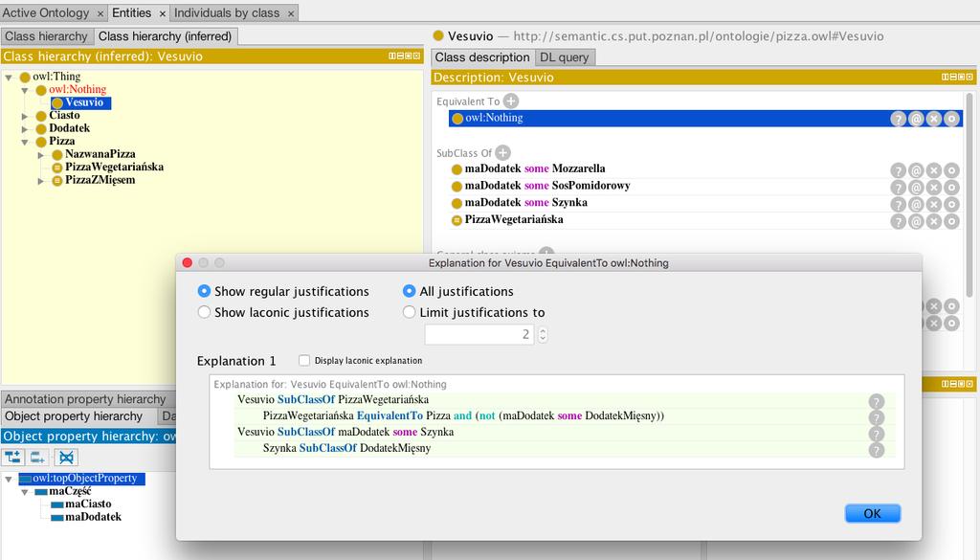This screenshot has width=980, height=560.
Task: Delete the owl:Nothing equivalent axiom
Action: pos(934,119)
